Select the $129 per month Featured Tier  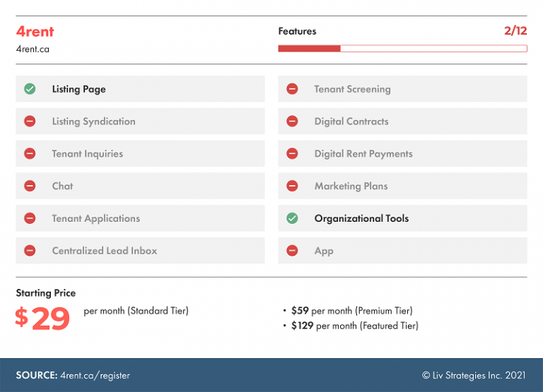[354, 326]
